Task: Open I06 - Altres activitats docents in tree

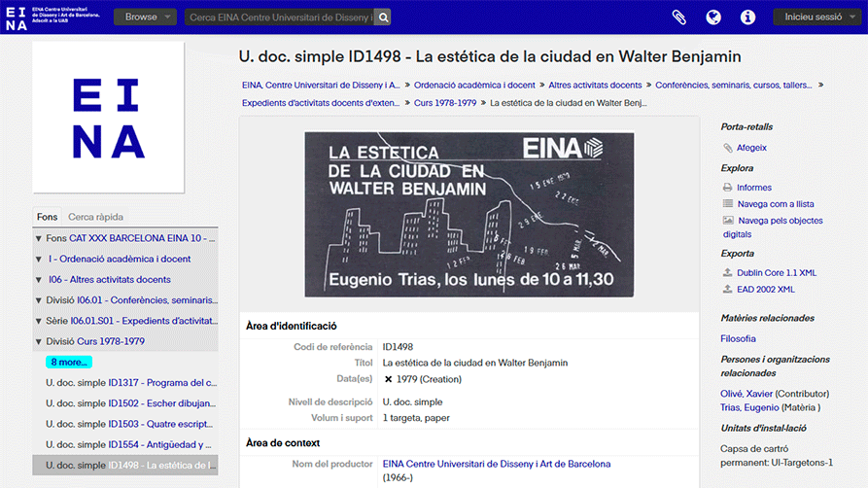Action: pos(110,280)
